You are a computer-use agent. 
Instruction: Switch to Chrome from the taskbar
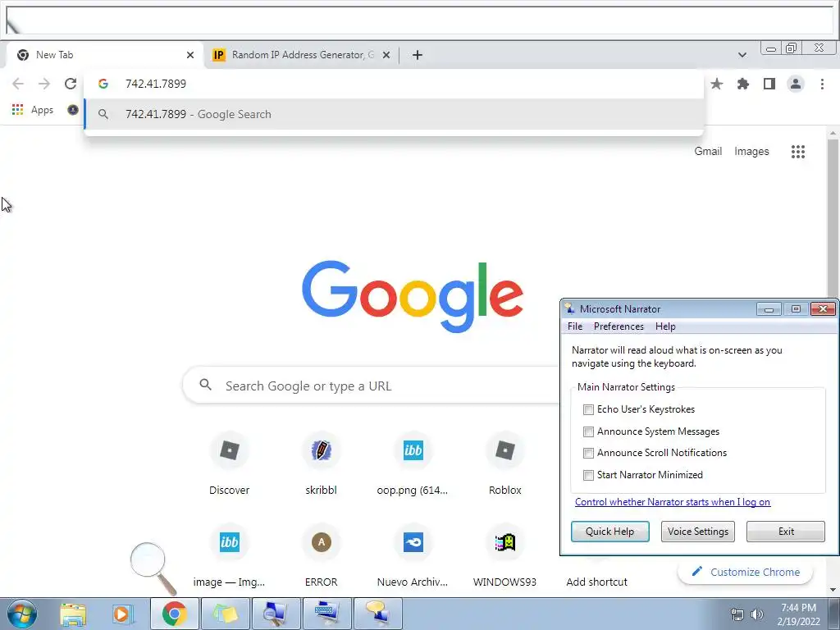click(x=175, y=614)
